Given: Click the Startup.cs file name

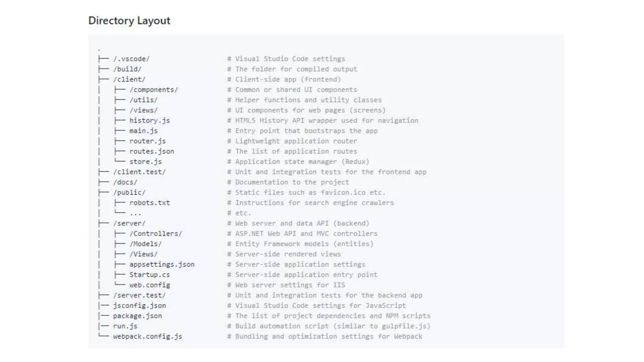Looking at the screenshot, I should tap(149, 275).
